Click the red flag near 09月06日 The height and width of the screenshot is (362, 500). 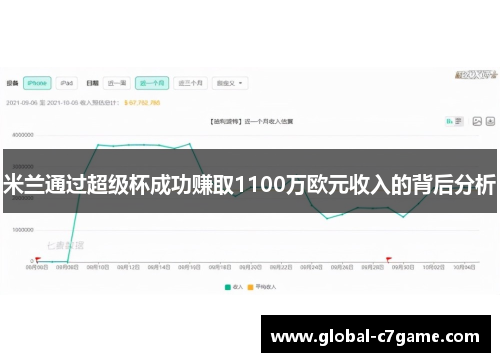(38, 259)
